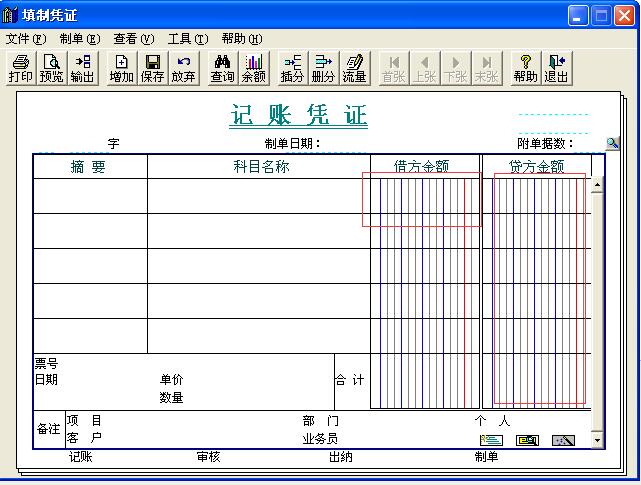Save the voucher using 保存 icon
This screenshot has width=641, height=485.
pos(152,68)
